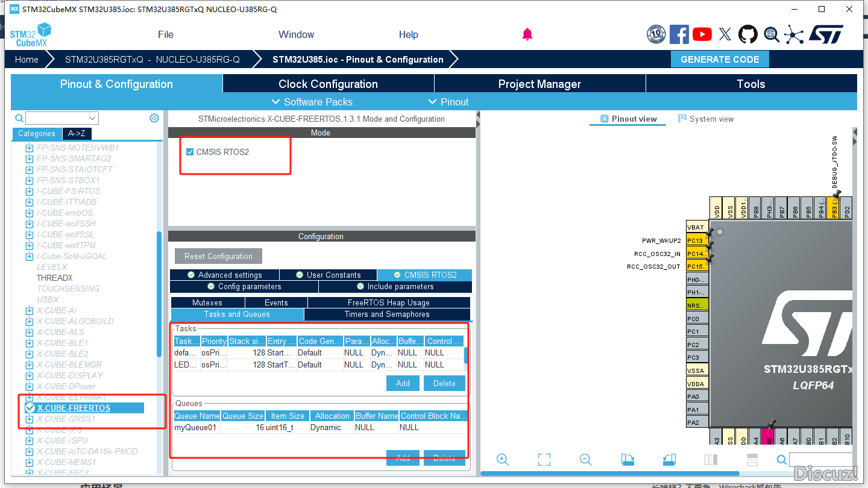Click the download icon next to X-CUBE-MEMS1
Screen dimensions: 868x488
click(29, 462)
